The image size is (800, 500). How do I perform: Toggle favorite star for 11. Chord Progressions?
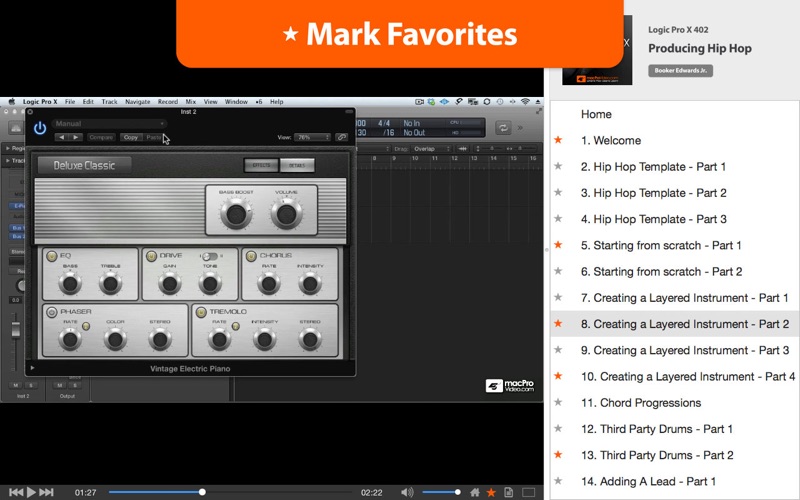tap(559, 402)
